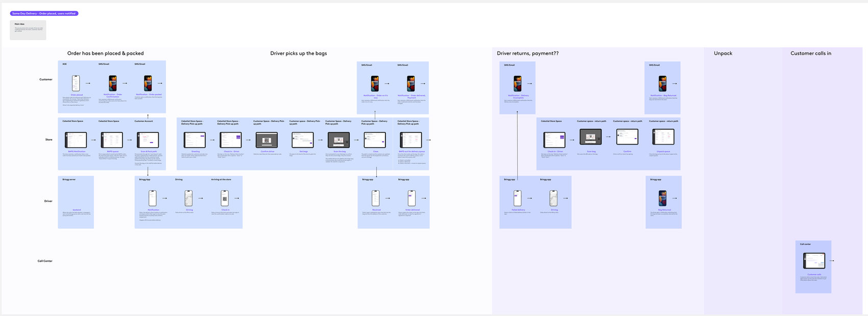The image size is (868, 316).
Task: Select the Scan bag tablet thumbnail
Action: click(591, 137)
